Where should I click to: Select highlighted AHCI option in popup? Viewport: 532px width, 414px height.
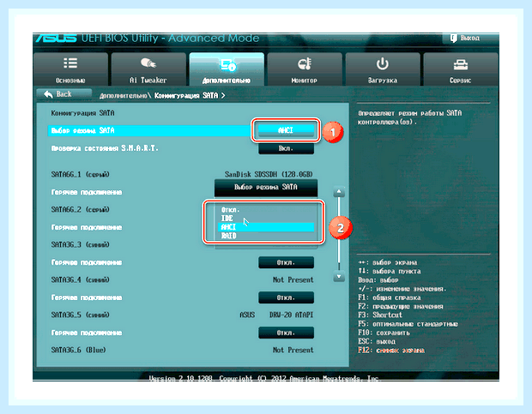pyautogui.click(x=266, y=227)
